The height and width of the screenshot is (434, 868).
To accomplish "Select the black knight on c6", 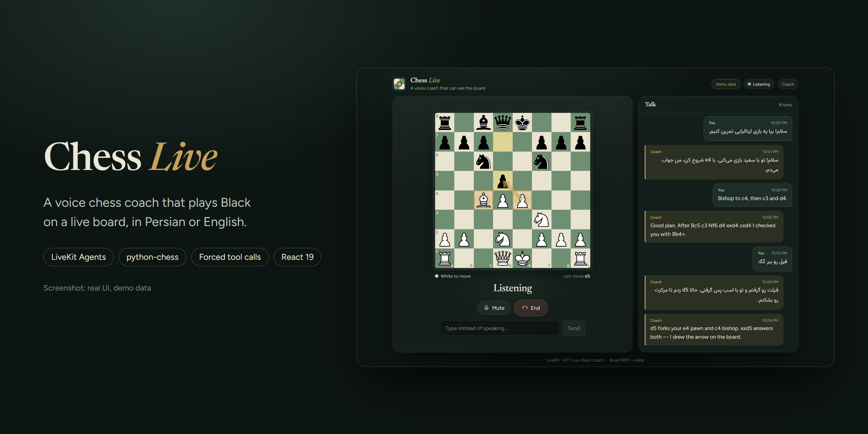I will pos(483,162).
